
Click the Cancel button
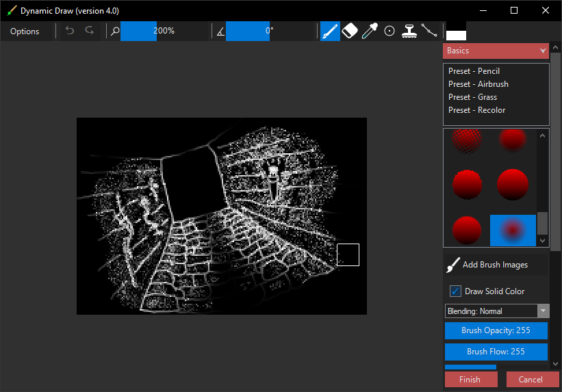pyautogui.click(x=533, y=380)
